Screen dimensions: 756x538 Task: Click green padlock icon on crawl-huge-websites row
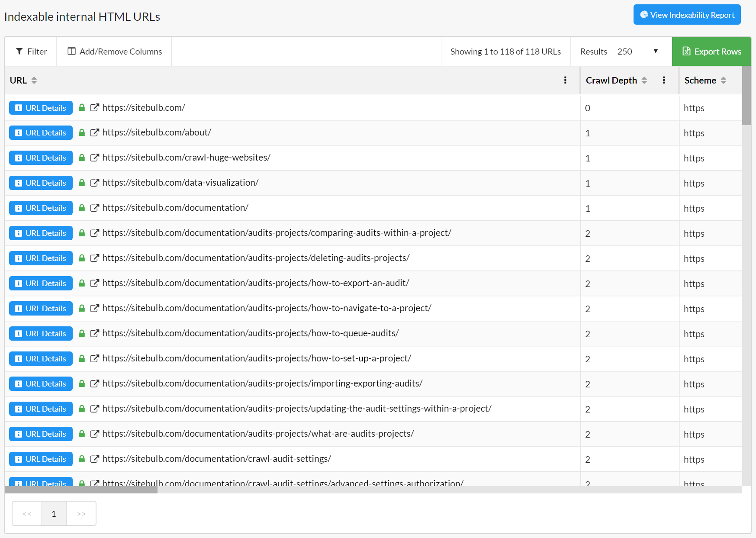81,158
